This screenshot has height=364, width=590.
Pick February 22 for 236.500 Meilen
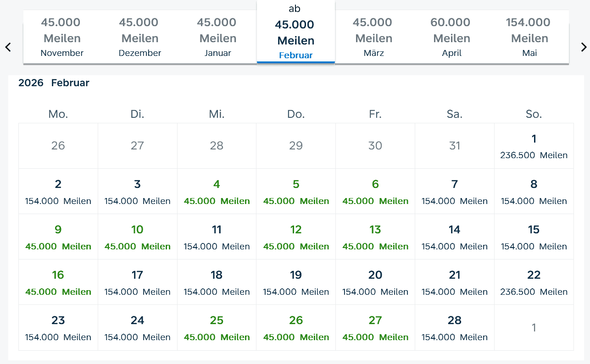pyautogui.click(x=534, y=282)
